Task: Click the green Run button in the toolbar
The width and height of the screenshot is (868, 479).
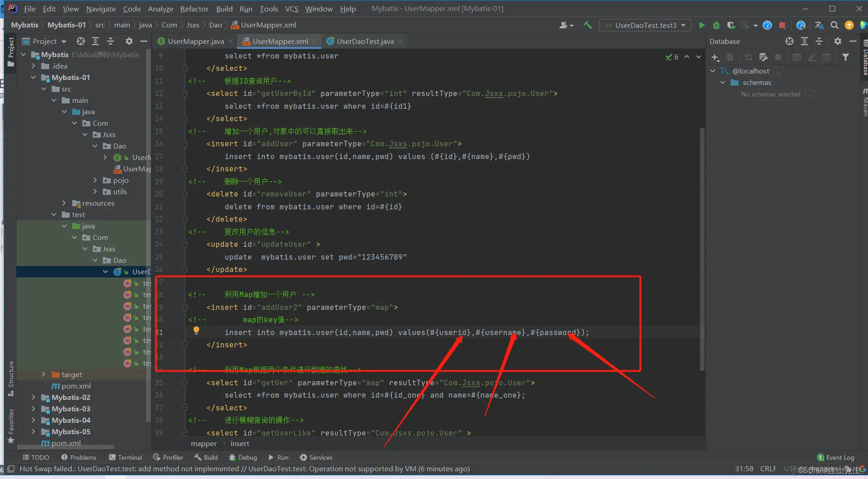Action: point(702,25)
